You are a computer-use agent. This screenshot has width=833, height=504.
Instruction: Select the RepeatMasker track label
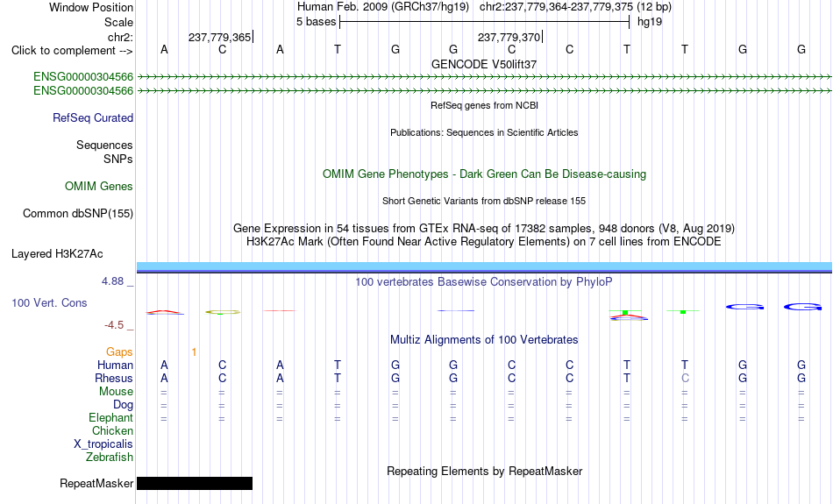click(96, 483)
